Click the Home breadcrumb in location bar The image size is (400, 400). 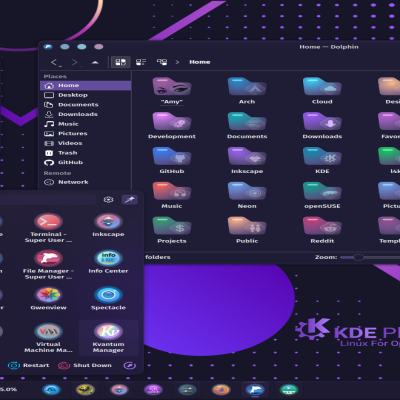[x=200, y=62]
